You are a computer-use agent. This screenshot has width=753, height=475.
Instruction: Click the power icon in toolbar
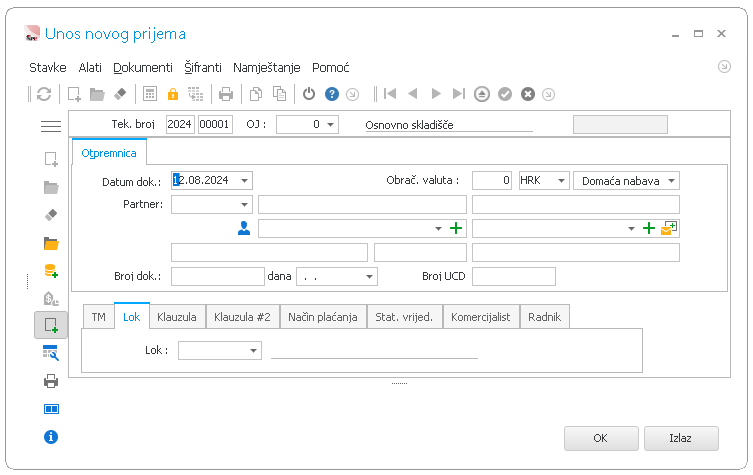(x=309, y=94)
